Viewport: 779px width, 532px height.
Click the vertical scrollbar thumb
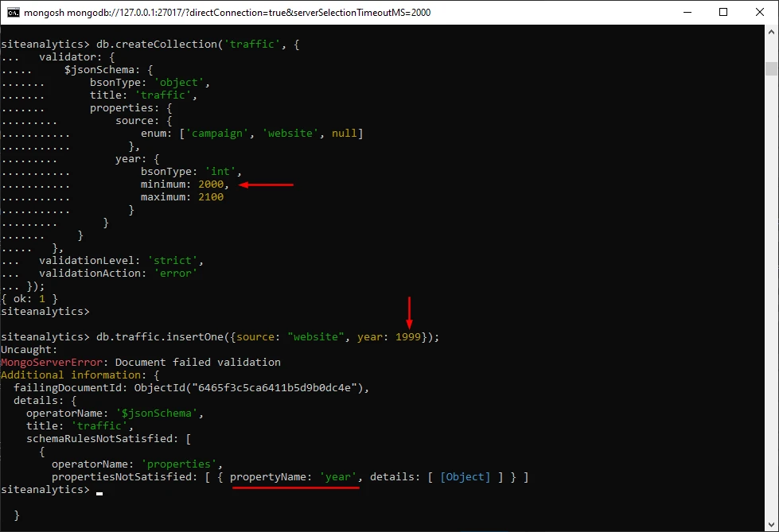[x=771, y=68]
